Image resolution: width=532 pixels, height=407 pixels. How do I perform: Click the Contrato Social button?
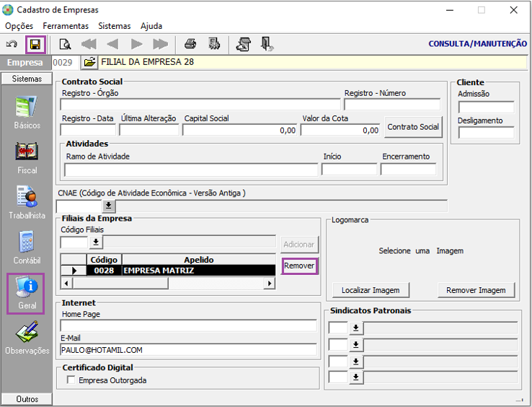413,127
